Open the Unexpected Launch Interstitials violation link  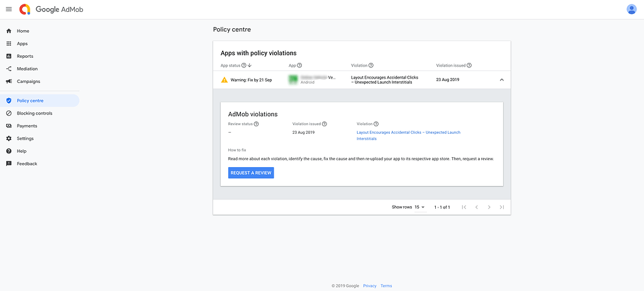409,136
